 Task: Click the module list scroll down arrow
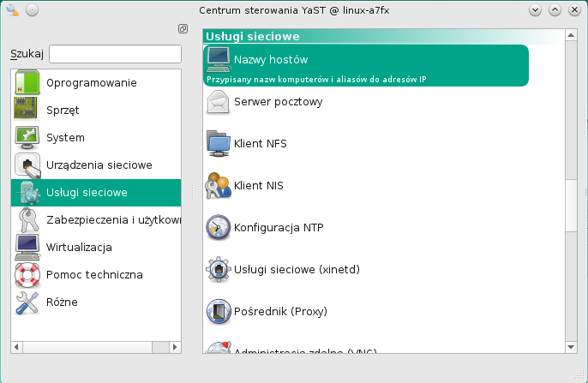[x=572, y=347]
